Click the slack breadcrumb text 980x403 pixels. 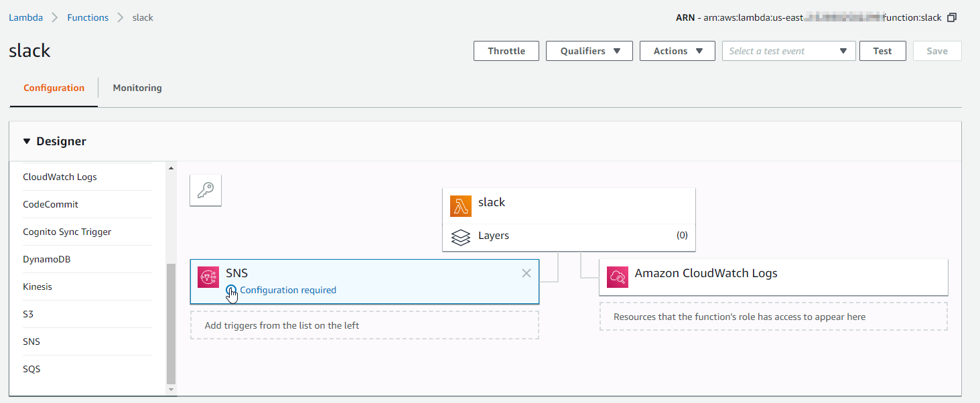click(x=143, y=17)
